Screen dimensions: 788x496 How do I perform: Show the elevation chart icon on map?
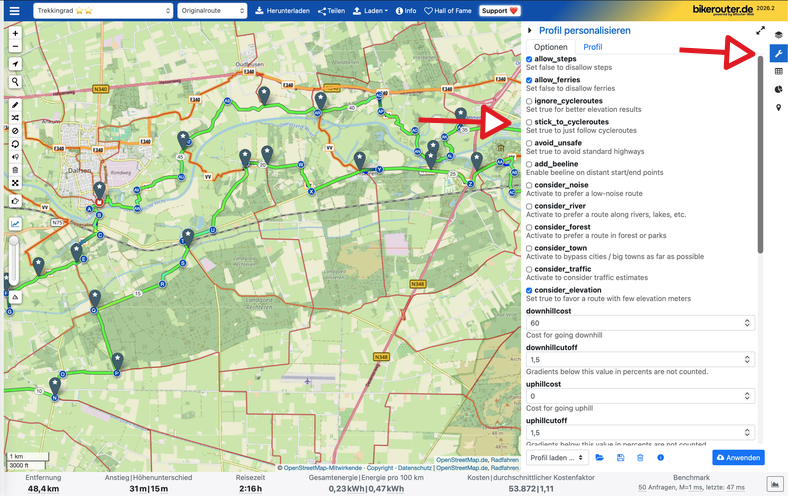(16, 224)
